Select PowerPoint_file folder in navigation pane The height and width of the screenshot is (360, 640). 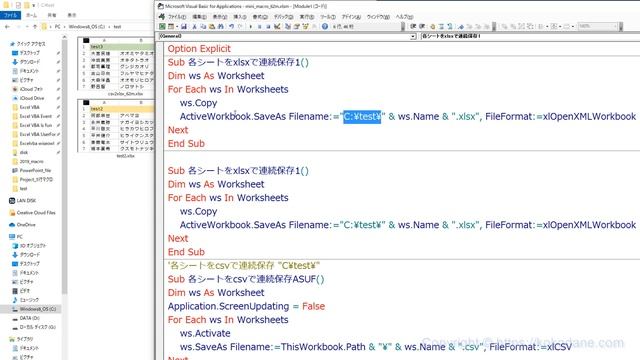(x=36, y=170)
